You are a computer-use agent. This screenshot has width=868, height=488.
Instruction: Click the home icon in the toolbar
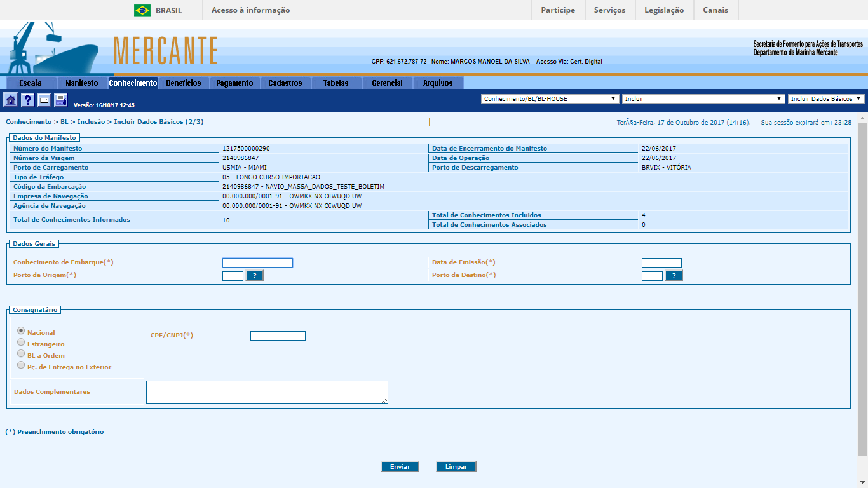coord(11,100)
